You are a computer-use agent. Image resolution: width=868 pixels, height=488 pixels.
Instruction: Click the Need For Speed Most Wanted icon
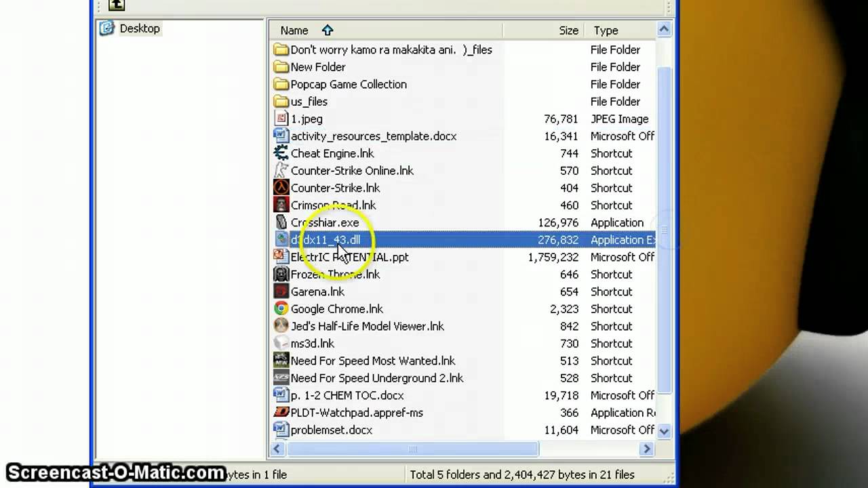(x=281, y=361)
